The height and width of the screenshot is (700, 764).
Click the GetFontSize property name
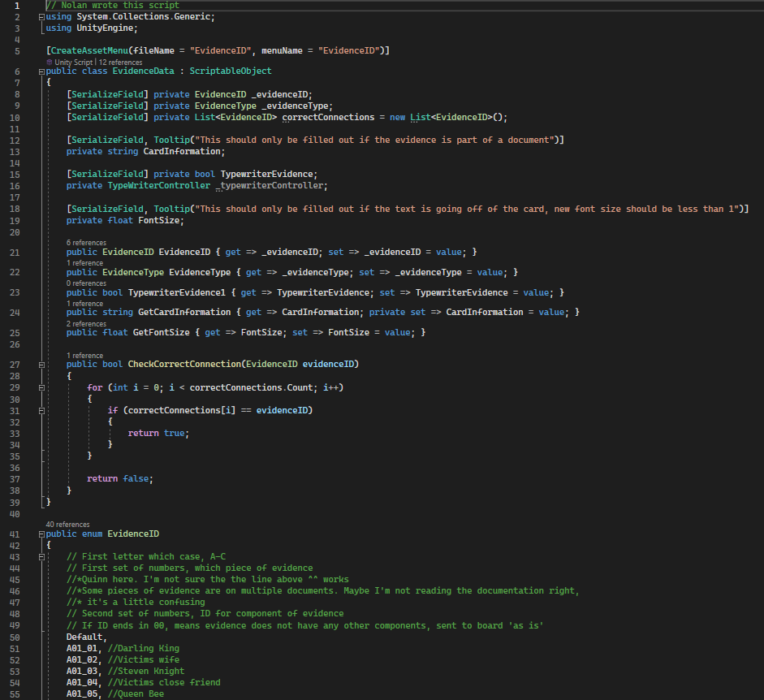tap(162, 332)
